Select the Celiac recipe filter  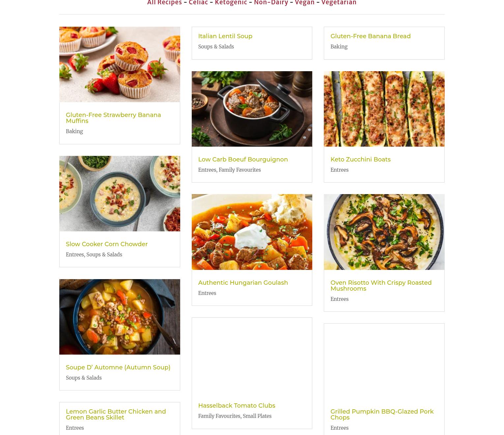pos(198,2)
